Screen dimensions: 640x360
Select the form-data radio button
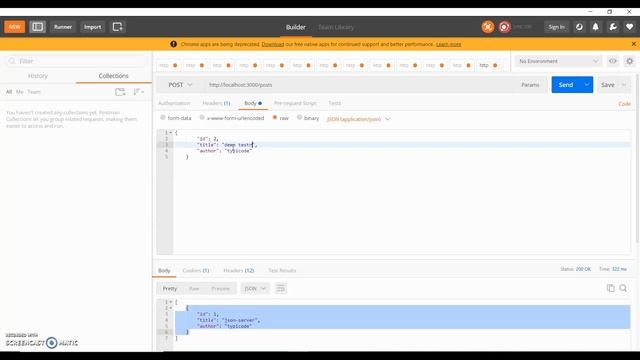coord(163,118)
